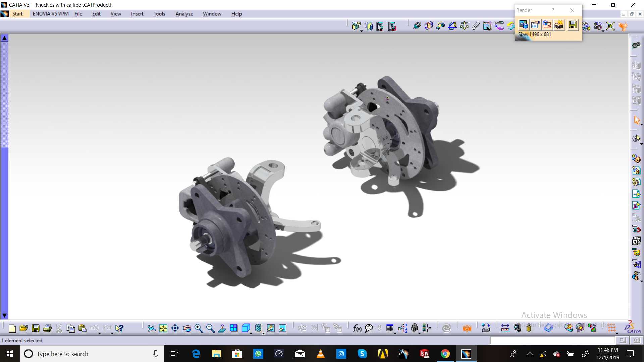The width and height of the screenshot is (644, 362).
Task: Click the paperclip icon in top toolbar
Action: click(476, 26)
